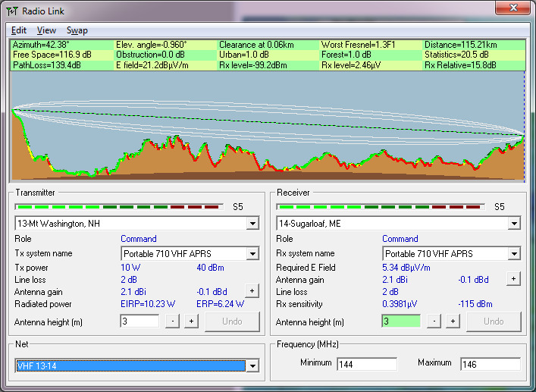The image size is (536, 392).
Task: Open the Tx system name dropdown
Action: [x=252, y=253]
